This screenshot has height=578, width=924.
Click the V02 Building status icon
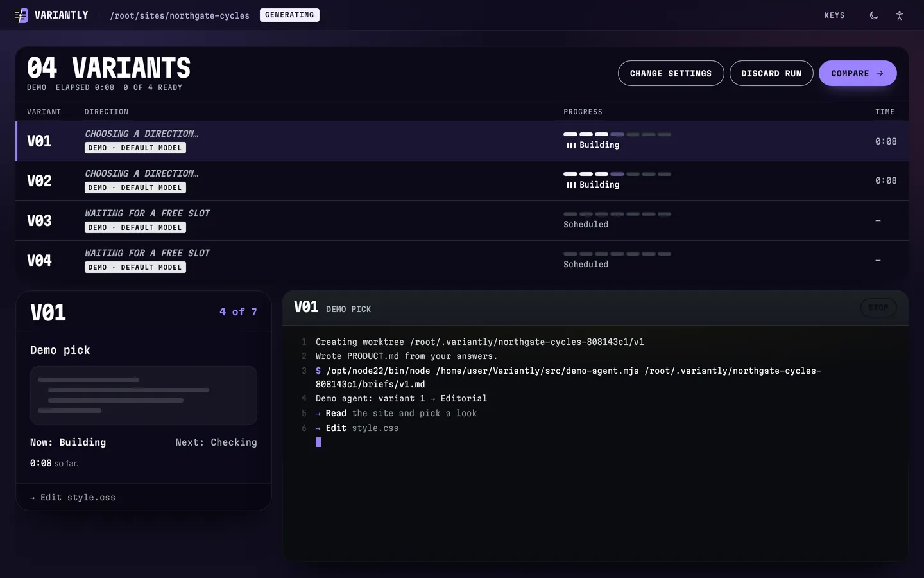(x=571, y=185)
